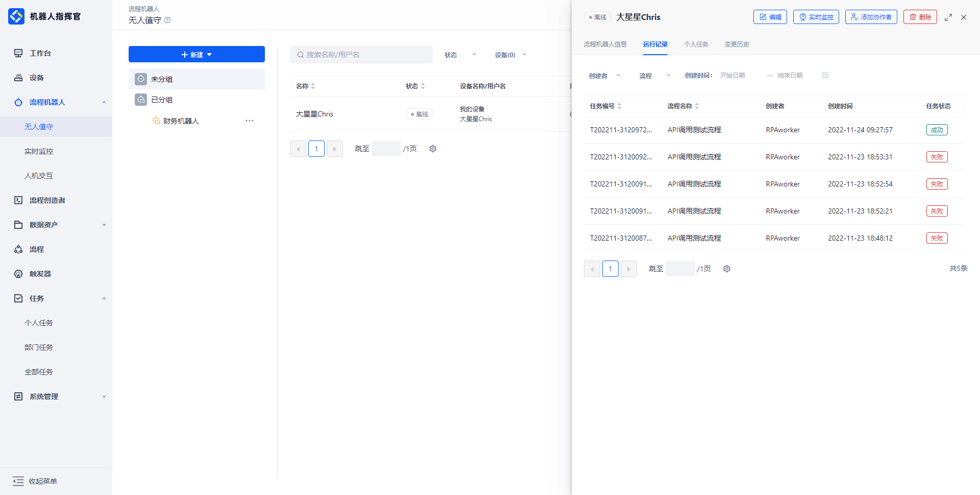Close the 大星星Chris detail panel
Viewport: 980px width, 495px height.
pos(964,17)
